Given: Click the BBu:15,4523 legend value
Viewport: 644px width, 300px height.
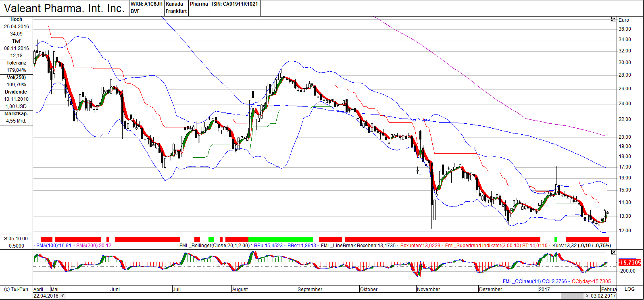Looking at the screenshot, I should click(x=268, y=246).
